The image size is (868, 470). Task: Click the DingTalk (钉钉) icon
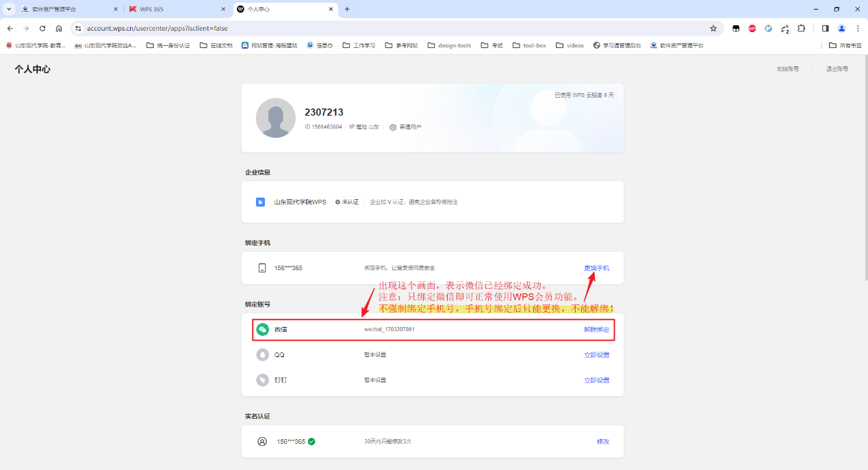[262, 380]
